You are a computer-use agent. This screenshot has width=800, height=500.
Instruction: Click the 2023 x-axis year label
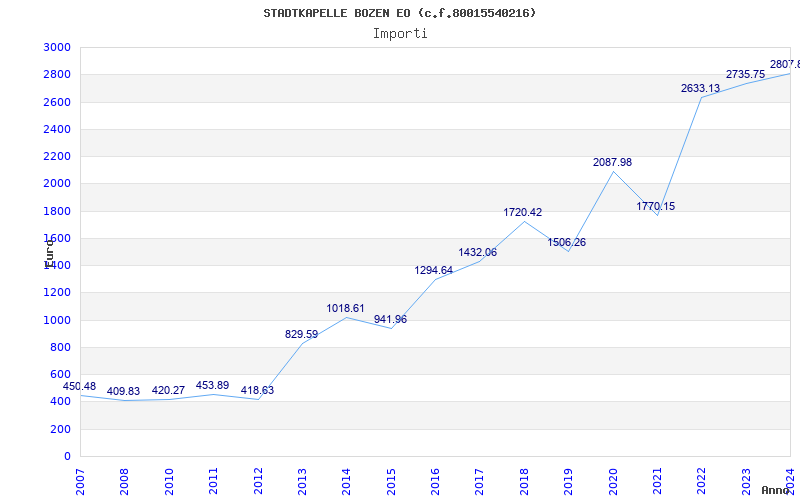(746, 482)
